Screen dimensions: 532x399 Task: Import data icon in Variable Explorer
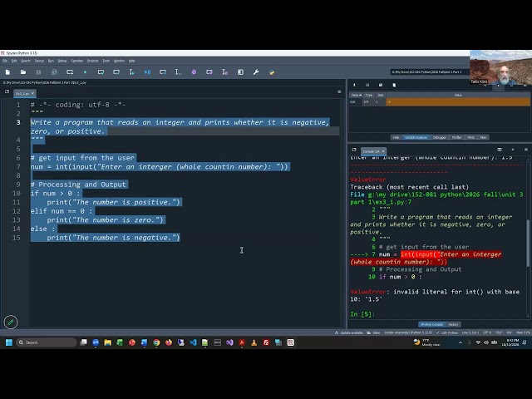354,85
